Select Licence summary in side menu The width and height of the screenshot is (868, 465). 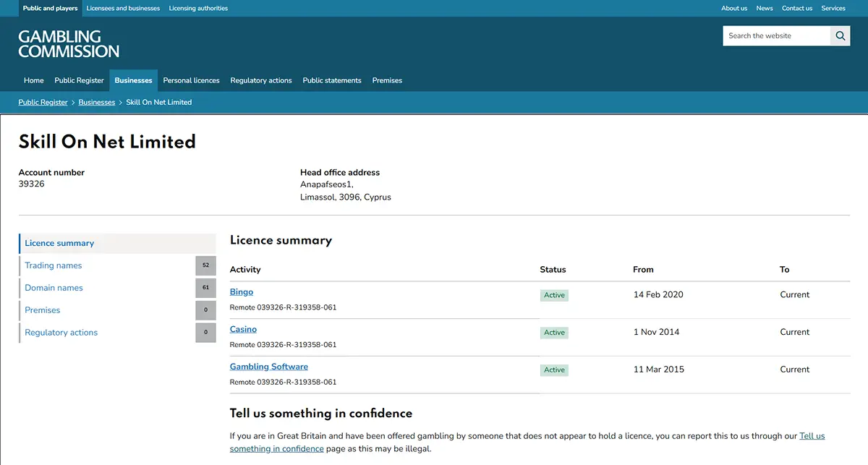coord(117,243)
